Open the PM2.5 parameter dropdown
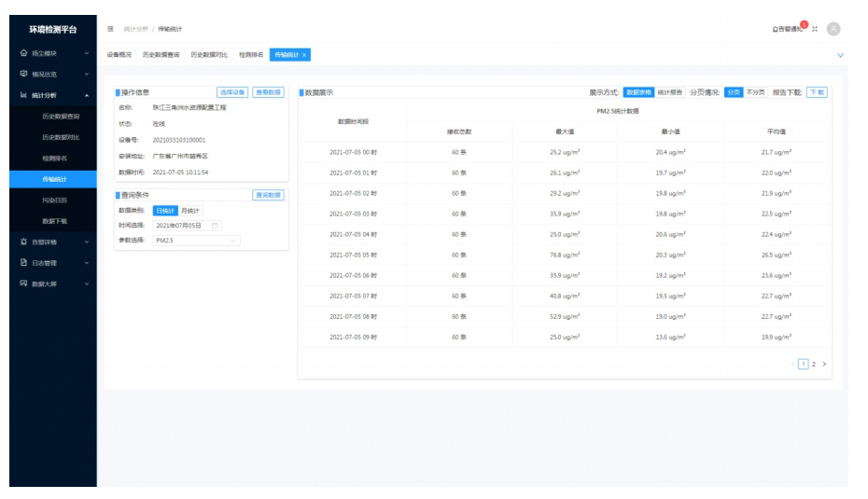 196,241
